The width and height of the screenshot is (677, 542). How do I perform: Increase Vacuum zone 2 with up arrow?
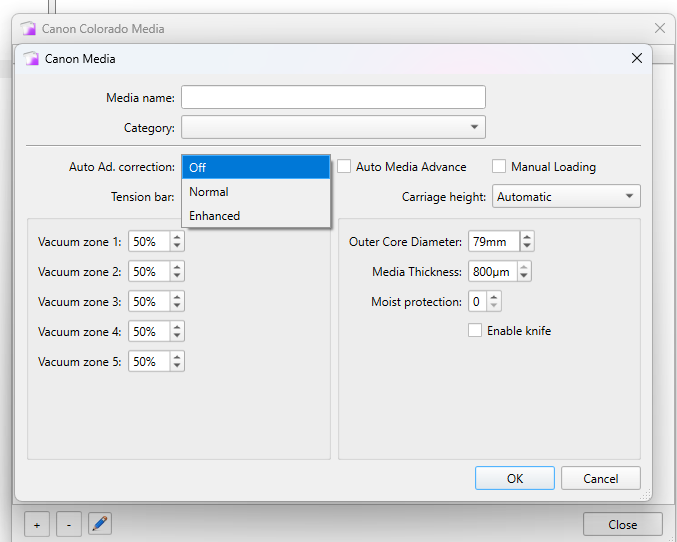click(x=177, y=267)
